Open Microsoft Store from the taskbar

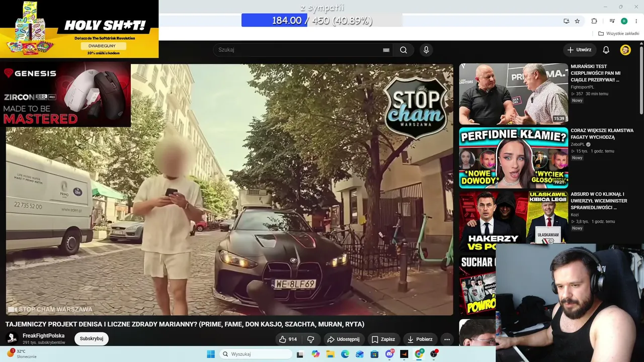click(374, 354)
